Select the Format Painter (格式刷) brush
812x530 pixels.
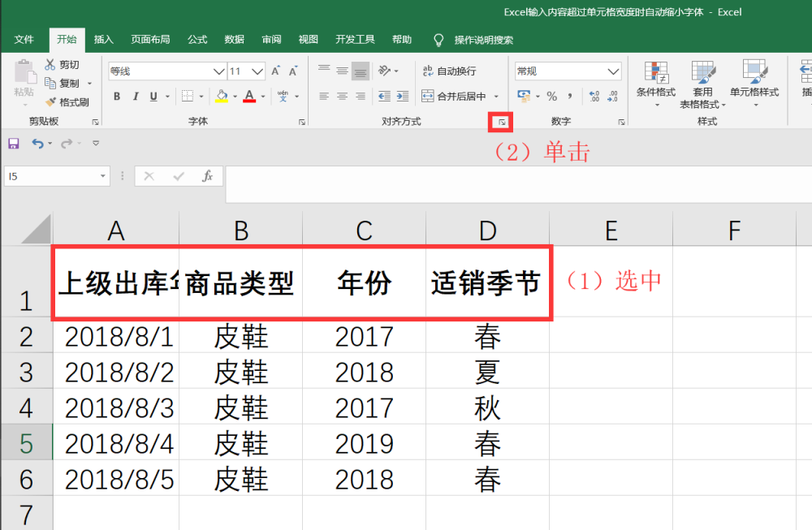tap(50, 102)
